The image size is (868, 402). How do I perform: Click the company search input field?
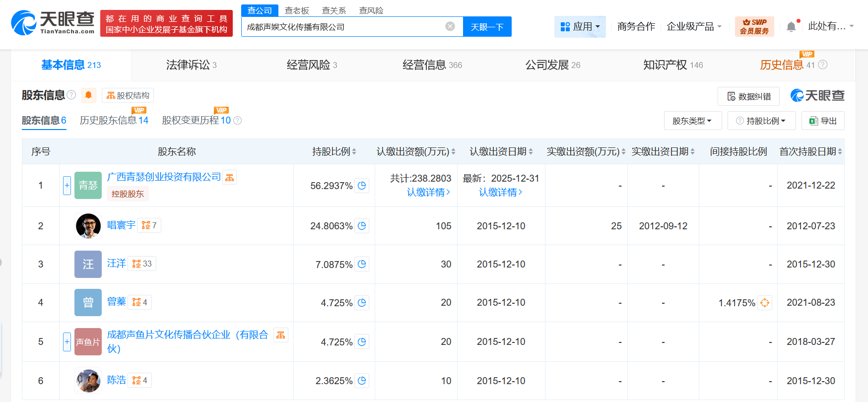point(342,27)
